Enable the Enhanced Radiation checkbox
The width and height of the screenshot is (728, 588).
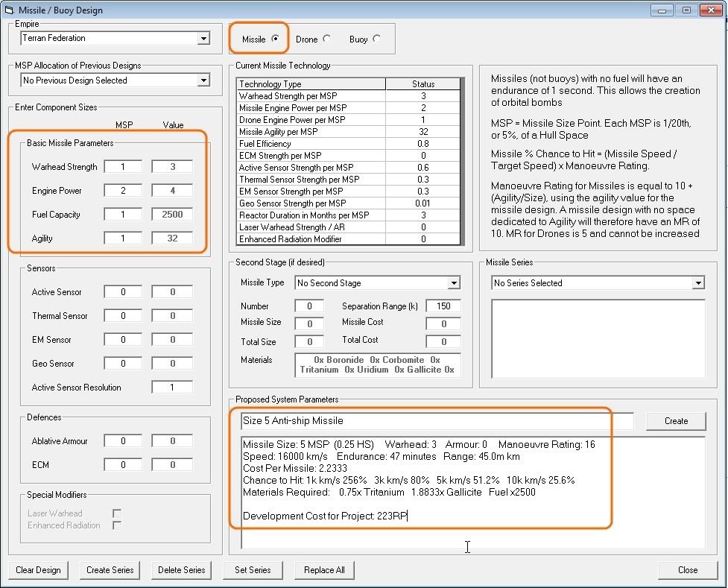pyautogui.click(x=117, y=525)
